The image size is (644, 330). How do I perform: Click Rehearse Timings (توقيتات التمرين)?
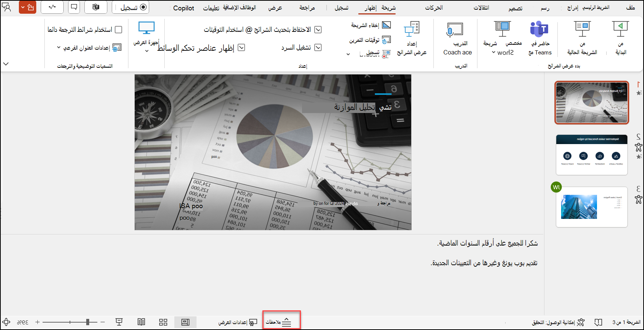[370, 40]
